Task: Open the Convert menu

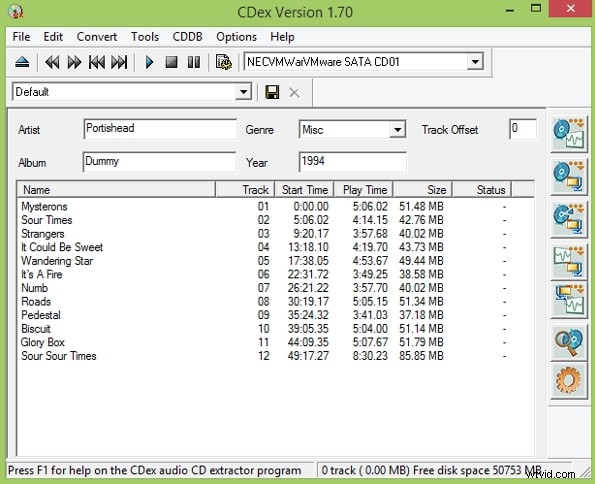Action: pos(97,37)
